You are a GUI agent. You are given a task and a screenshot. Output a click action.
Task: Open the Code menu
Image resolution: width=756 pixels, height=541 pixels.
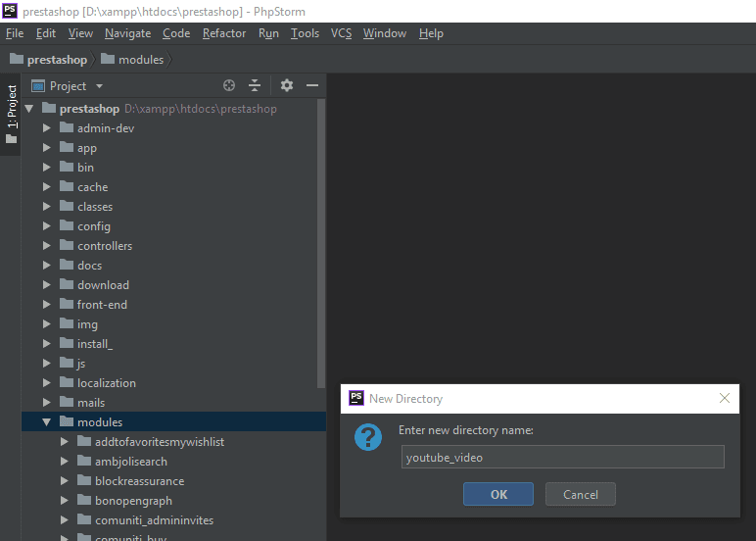coord(176,33)
